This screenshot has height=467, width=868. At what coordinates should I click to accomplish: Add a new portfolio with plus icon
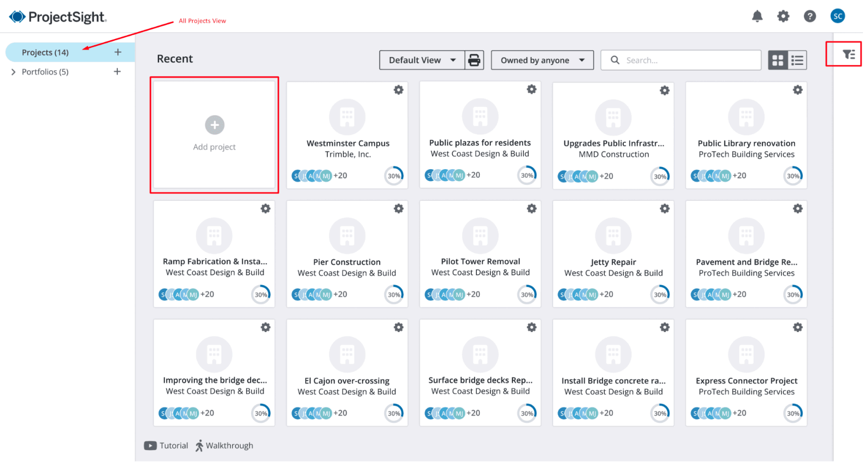(x=117, y=72)
